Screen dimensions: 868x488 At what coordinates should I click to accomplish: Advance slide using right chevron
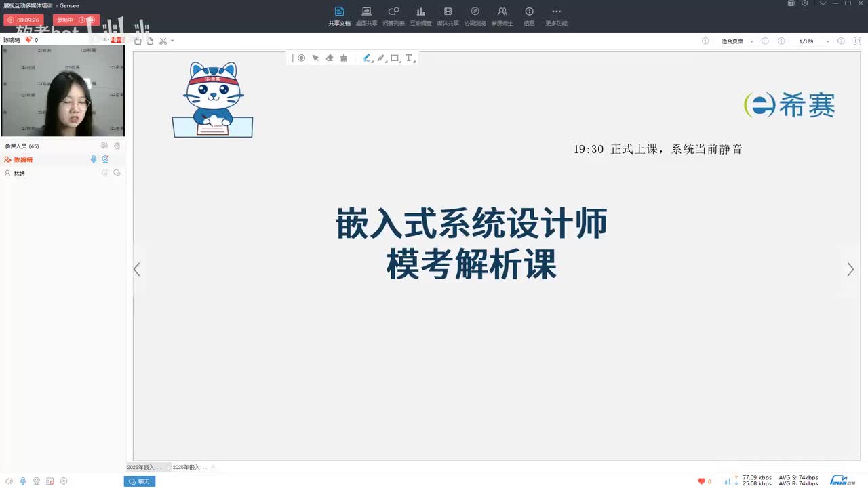850,269
